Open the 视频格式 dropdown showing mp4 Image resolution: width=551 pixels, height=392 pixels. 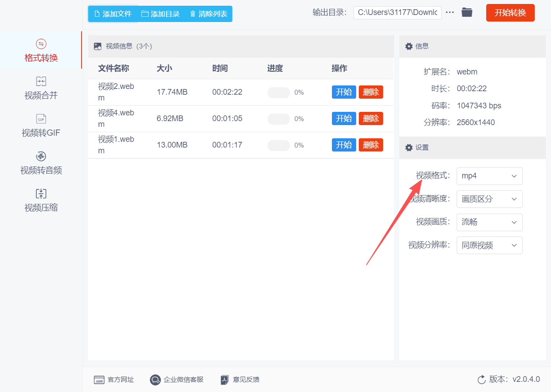pos(489,176)
